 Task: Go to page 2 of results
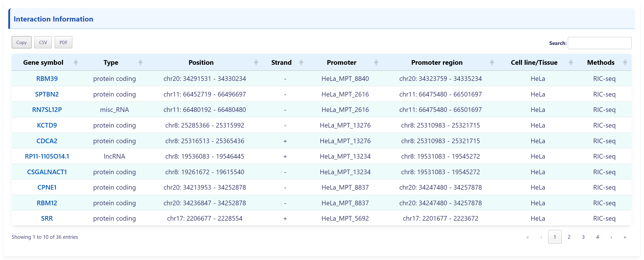[x=569, y=237]
